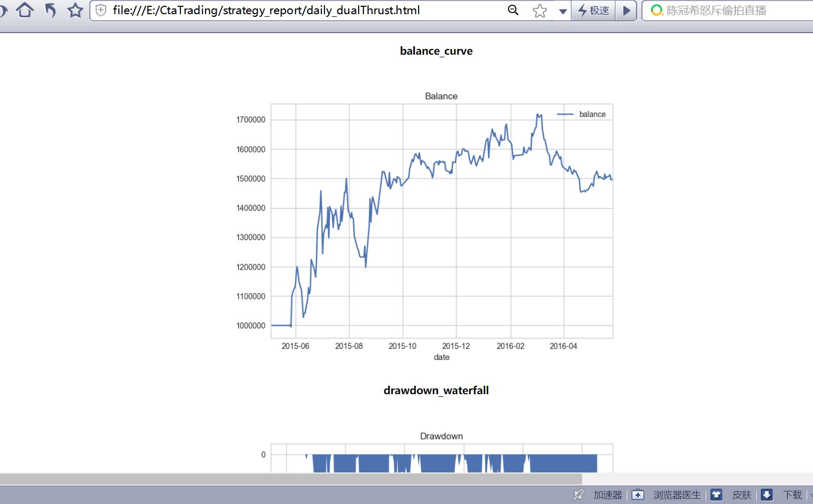Open the address bar dropdown arrow
The image size is (813, 504).
563,11
